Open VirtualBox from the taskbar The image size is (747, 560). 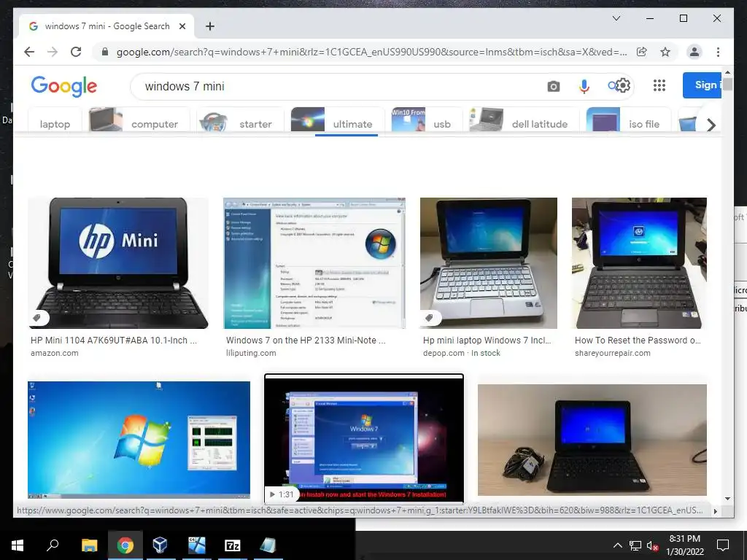coord(160,545)
